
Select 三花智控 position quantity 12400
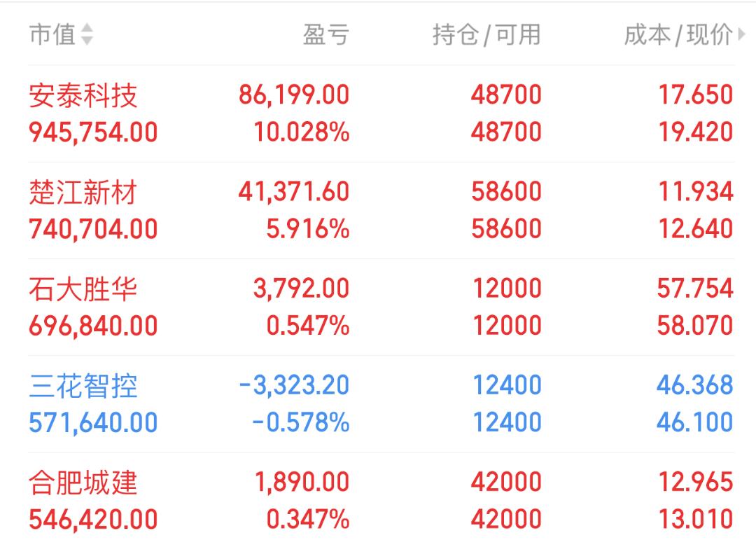[x=507, y=385]
